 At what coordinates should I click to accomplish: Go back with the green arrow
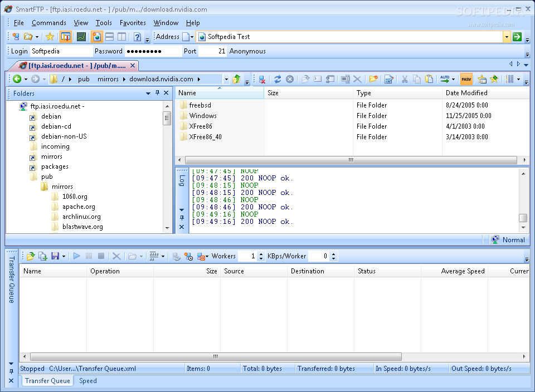tap(17, 79)
